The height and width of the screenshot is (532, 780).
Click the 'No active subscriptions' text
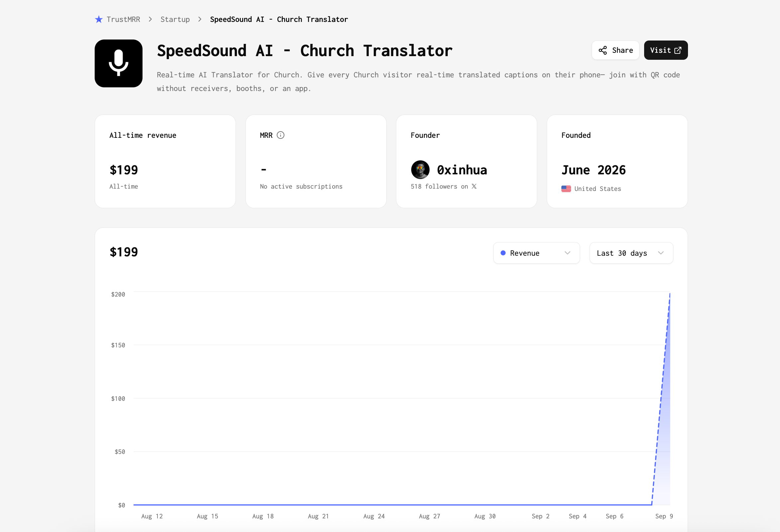coord(301,187)
